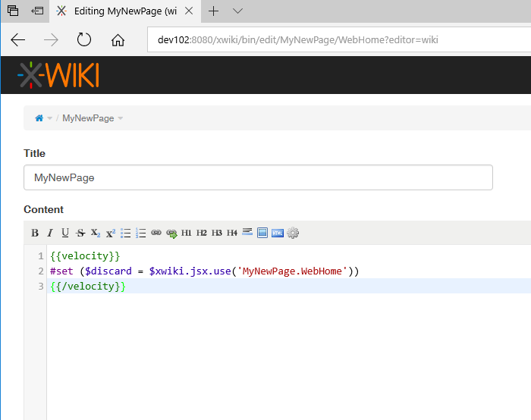Place the cursor on the {{velocity}} line
This screenshot has width=531, height=420.
click(x=85, y=255)
